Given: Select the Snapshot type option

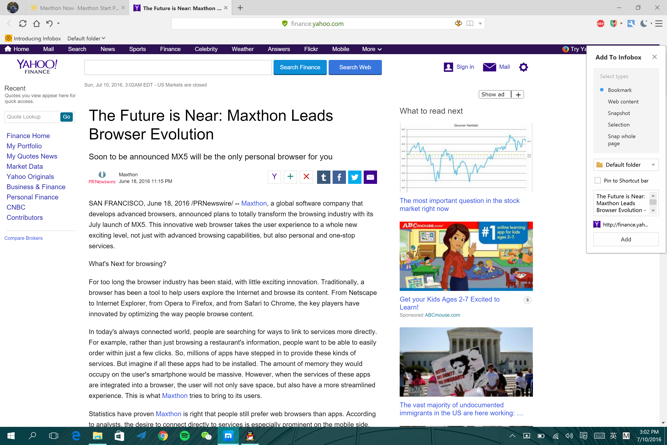Looking at the screenshot, I should pos(619,113).
